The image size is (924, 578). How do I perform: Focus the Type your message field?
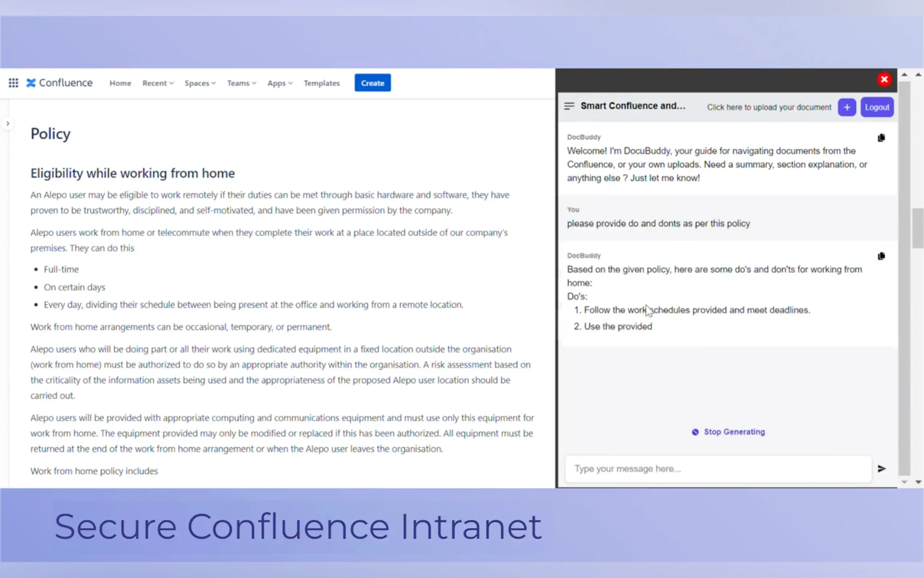click(717, 469)
